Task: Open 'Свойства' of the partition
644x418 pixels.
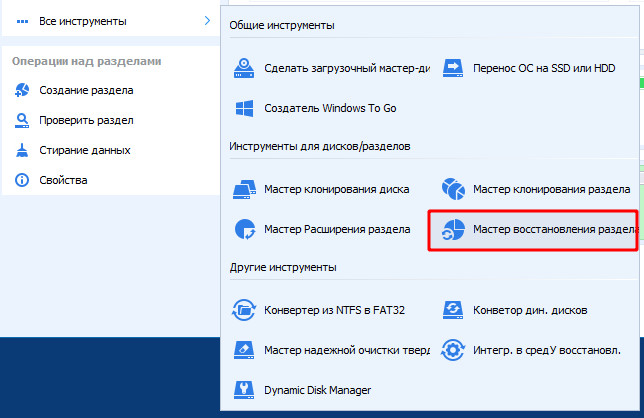Action: 63,180
